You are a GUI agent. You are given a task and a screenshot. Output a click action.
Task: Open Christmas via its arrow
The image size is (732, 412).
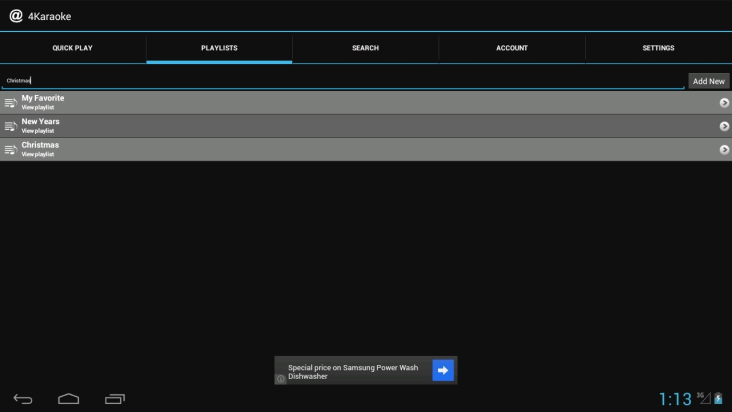click(x=724, y=149)
